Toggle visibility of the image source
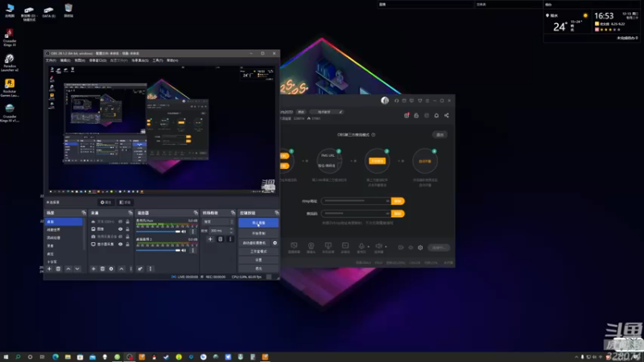 120,229
